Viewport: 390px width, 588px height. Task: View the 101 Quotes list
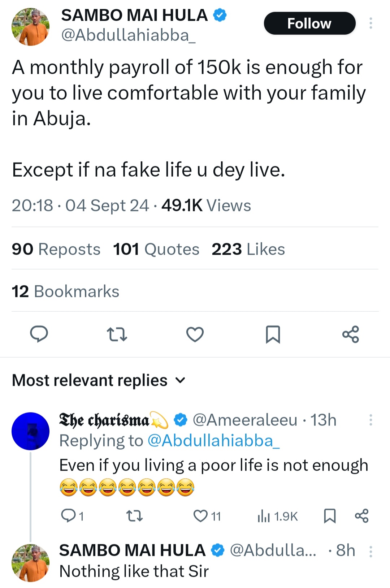point(156,249)
